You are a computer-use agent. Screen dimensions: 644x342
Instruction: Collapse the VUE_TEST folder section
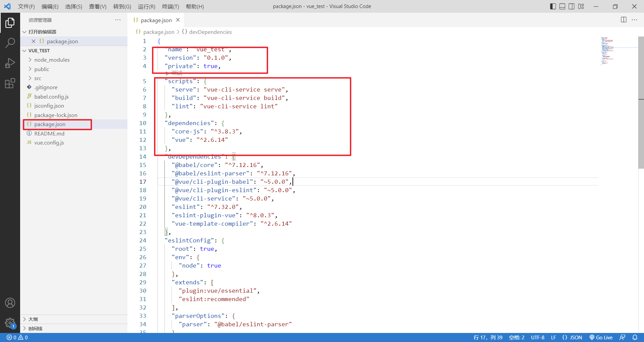coord(74,51)
